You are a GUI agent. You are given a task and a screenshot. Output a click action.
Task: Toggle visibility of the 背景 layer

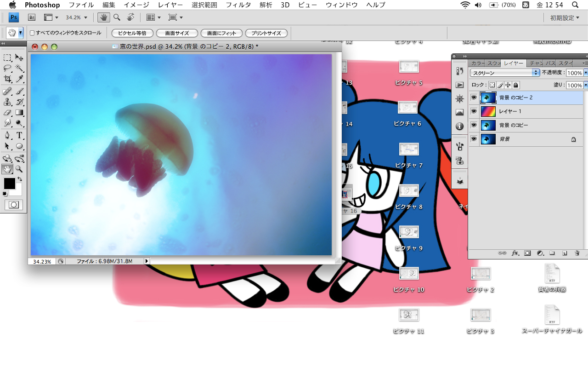coord(474,139)
